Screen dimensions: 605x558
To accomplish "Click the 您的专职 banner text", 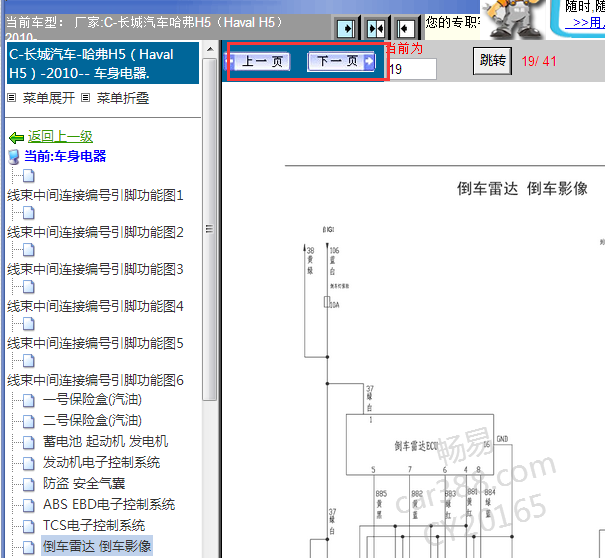I will 453,22.
